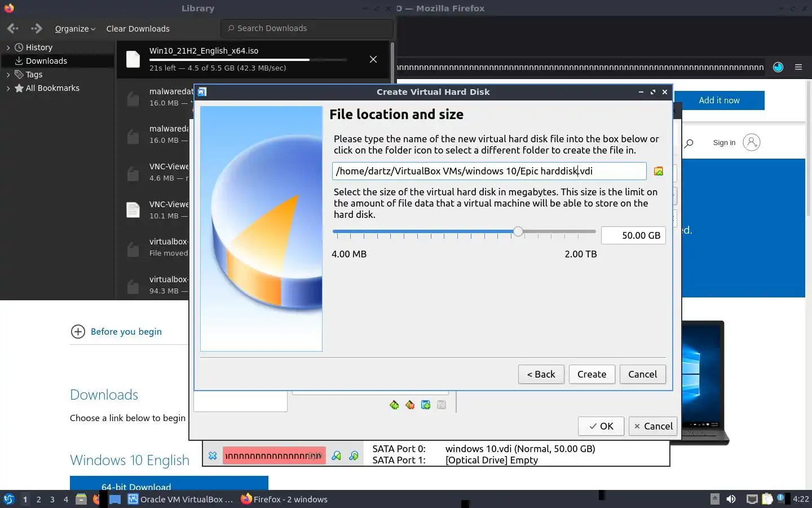Switch to Oracle VM VirtualBox taskbar window
812x508 pixels.
(180, 499)
